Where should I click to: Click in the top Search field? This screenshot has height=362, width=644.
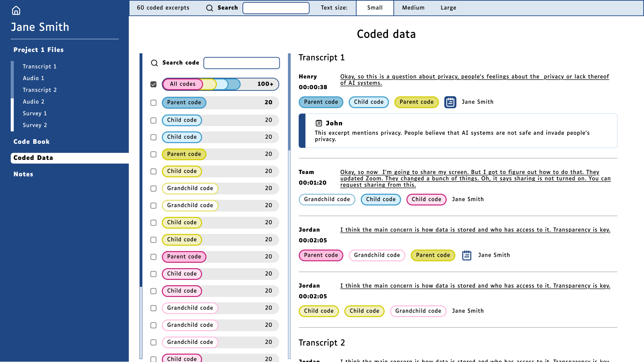(x=276, y=8)
